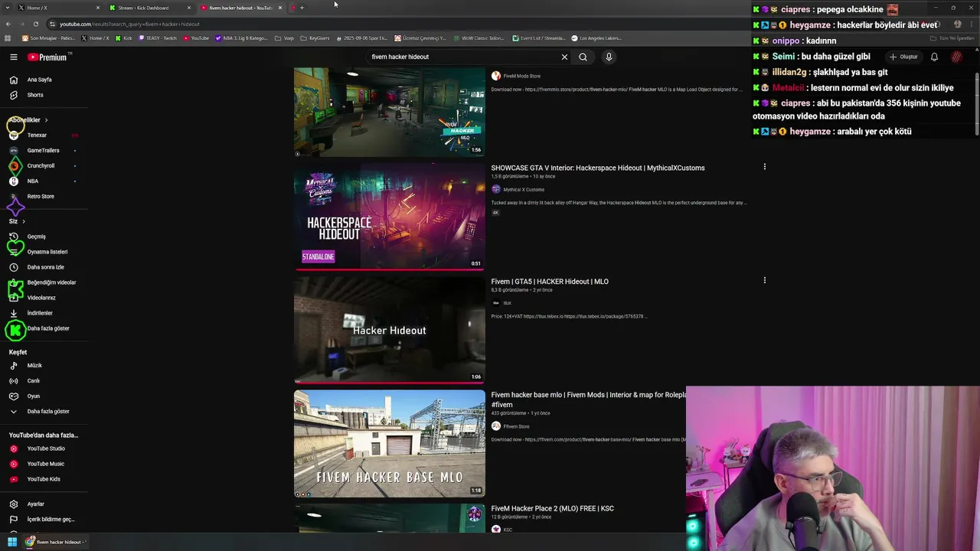The image size is (980, 551).
Task: Open Daha sonra izle list
Action: pyautogui.click(x=44, y=267)
